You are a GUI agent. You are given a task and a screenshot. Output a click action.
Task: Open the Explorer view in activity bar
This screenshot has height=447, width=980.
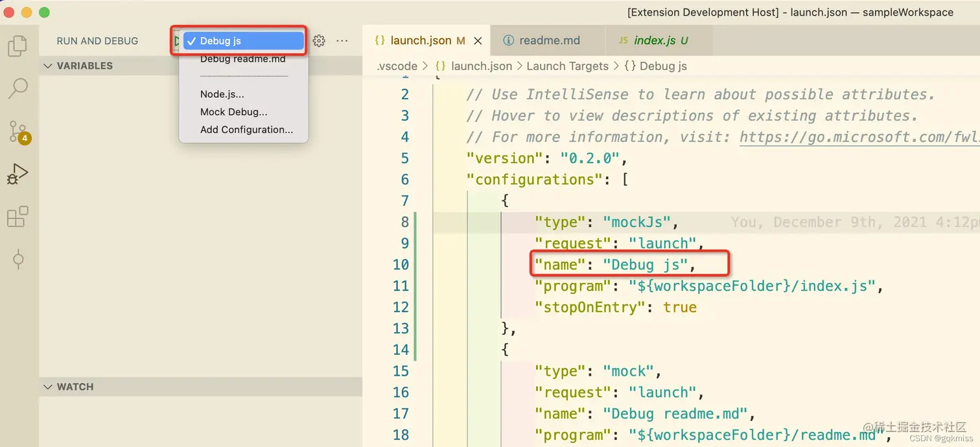(x=17, y=45)
